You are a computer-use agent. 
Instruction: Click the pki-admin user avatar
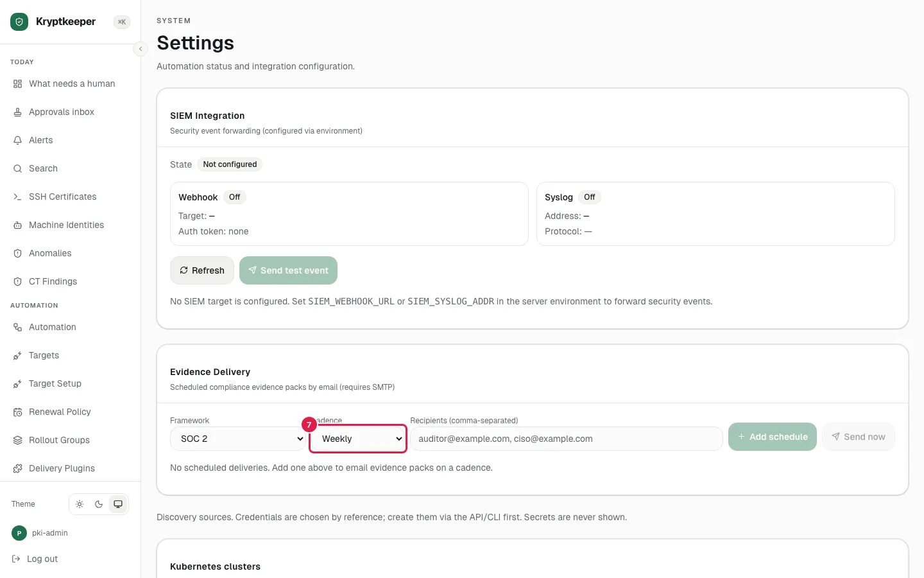coord(19,533)
